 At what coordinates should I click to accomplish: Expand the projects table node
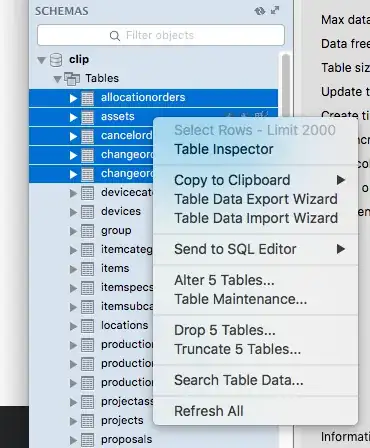pos(73,421)
